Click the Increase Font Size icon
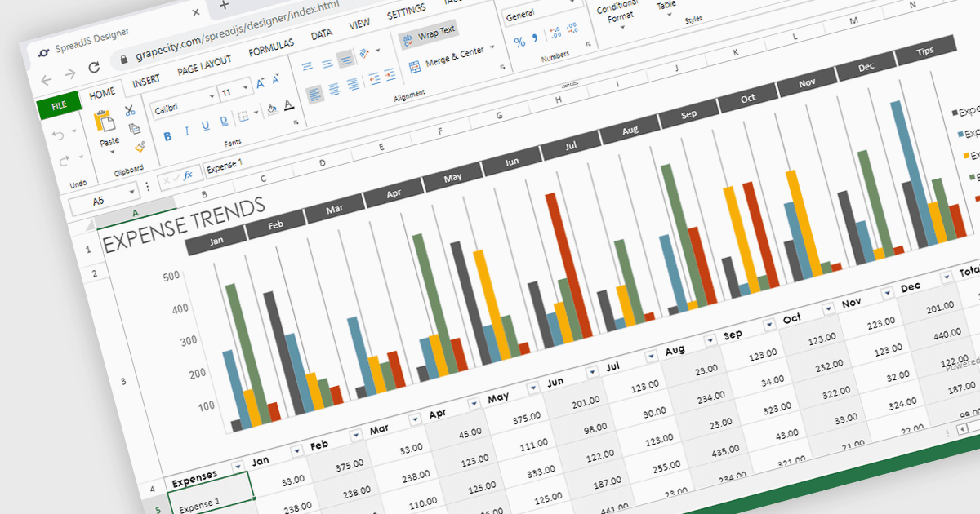This screenshot has height=514, width=980. point(261,83)
